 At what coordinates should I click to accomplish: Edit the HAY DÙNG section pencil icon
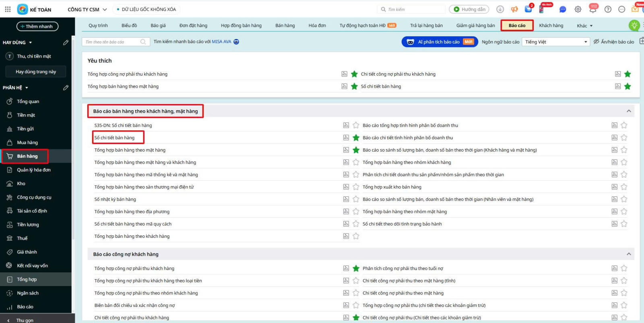pos(66,43)
